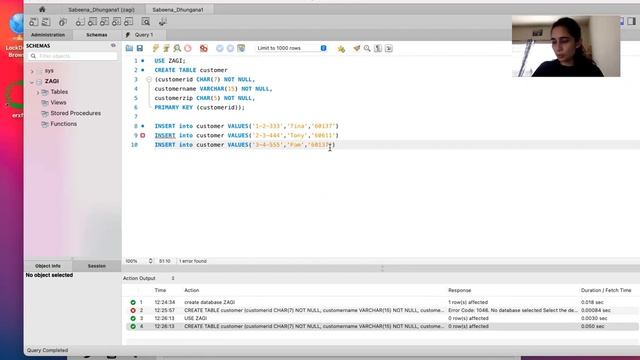Create a new stored procedure toolbar icon
The image size is (640, 360).
point(116,22)
